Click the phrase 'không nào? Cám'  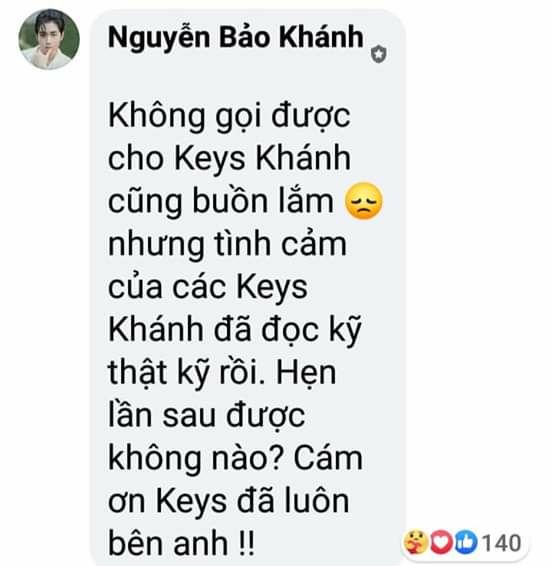235,459
